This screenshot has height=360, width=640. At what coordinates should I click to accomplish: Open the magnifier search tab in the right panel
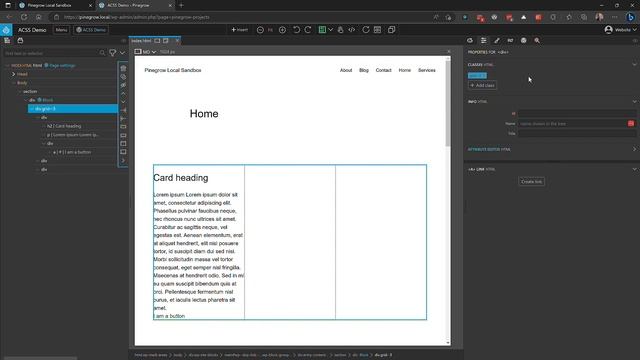[x=537, y=40]
